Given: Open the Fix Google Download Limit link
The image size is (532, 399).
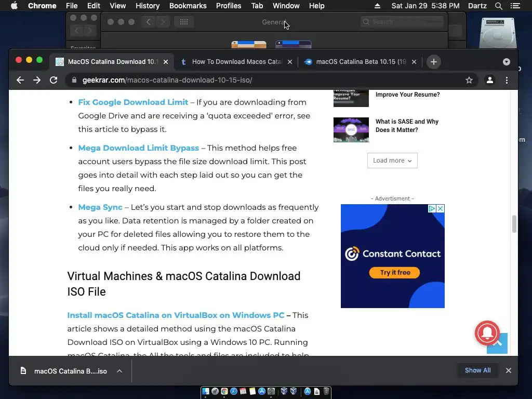Looking at the screenshot, I should 133,102.
